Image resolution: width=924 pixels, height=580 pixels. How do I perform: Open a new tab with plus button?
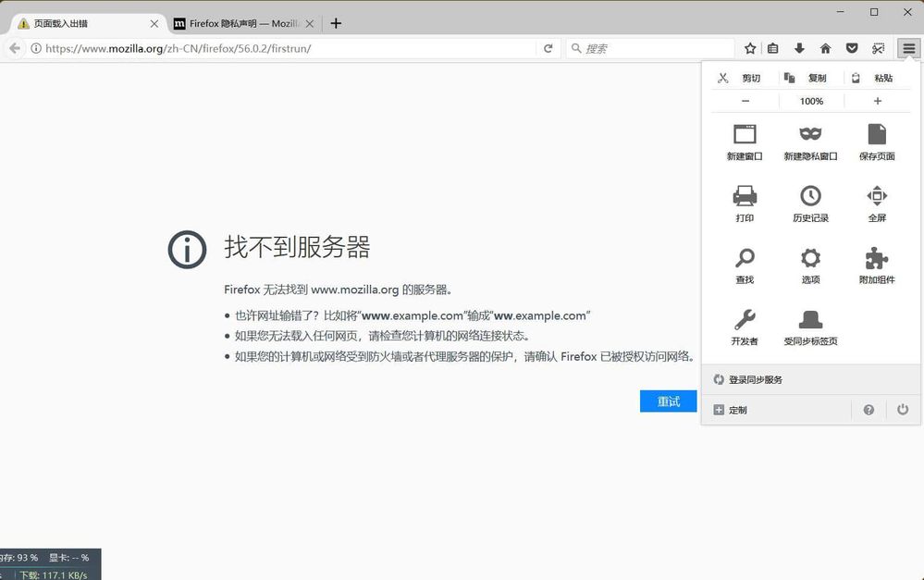(336, 23)
